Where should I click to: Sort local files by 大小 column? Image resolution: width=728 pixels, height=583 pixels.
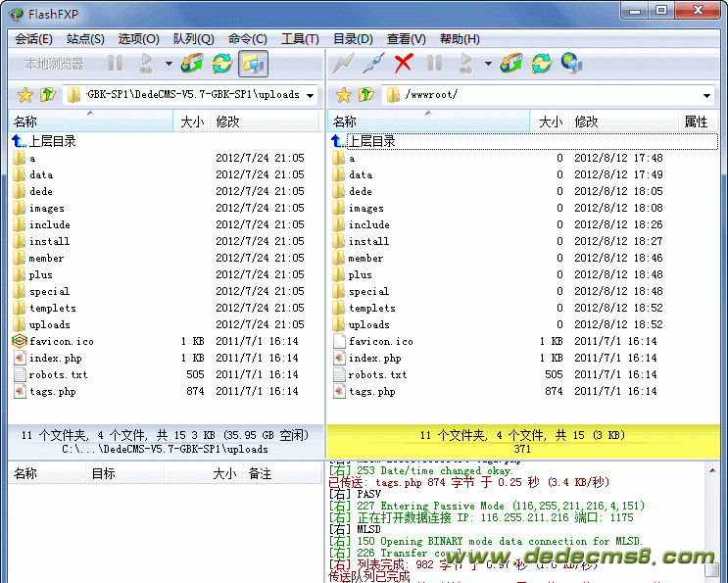(x=192, y=121)
